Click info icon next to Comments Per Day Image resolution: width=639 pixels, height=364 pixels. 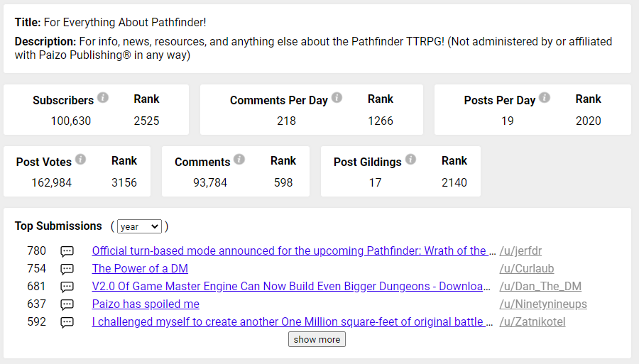pyautogui.click(x=337, y=97)
